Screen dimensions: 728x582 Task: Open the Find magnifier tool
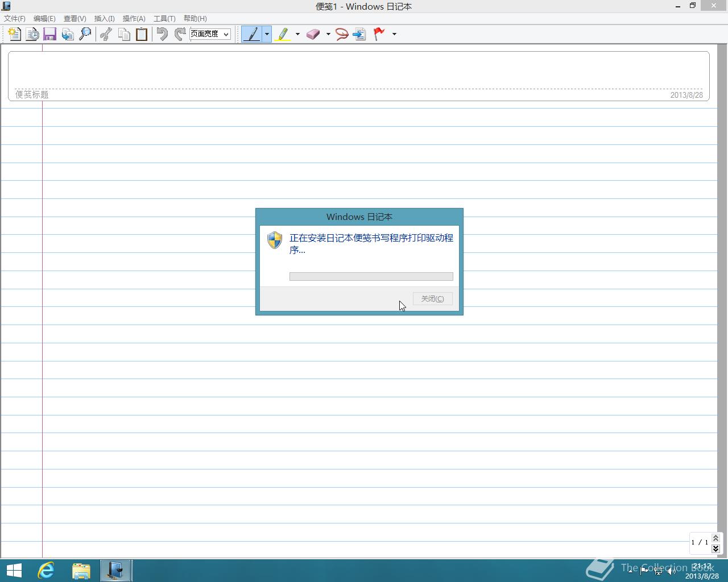click(x=85, y=34)
